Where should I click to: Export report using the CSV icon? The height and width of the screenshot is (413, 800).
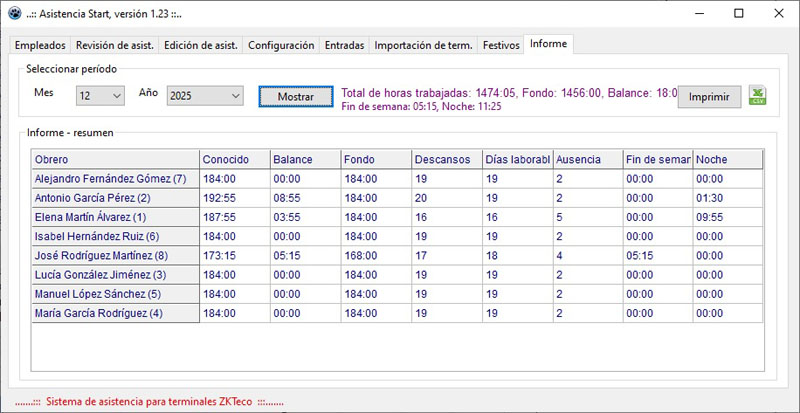[x=758, y=96]
